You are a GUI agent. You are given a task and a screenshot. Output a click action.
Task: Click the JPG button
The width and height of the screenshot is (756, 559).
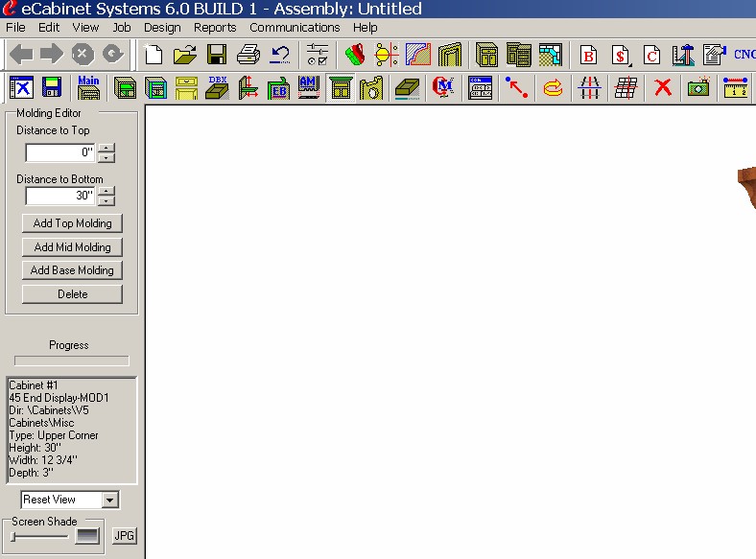[x=125, y=535]
